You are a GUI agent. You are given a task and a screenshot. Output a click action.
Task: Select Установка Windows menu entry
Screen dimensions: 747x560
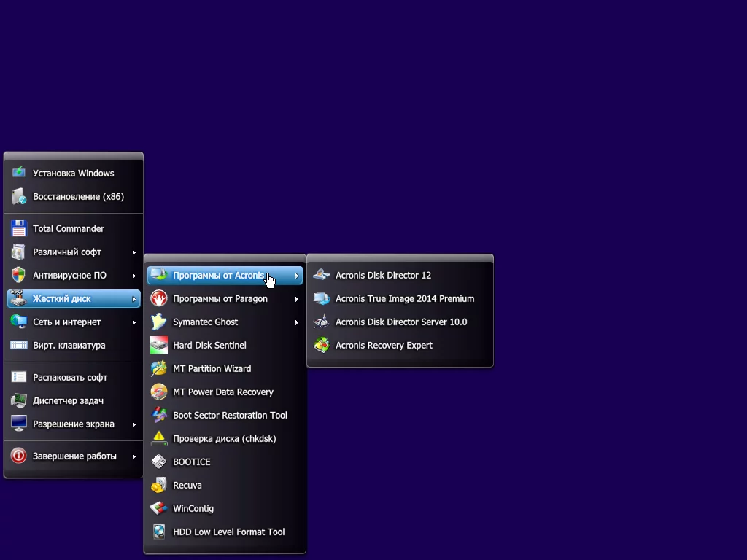74,173
